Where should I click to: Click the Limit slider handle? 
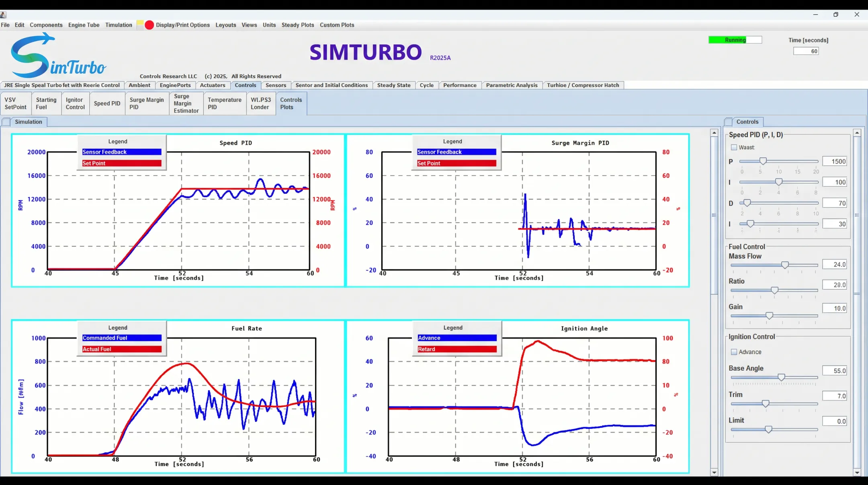point(768,430)
